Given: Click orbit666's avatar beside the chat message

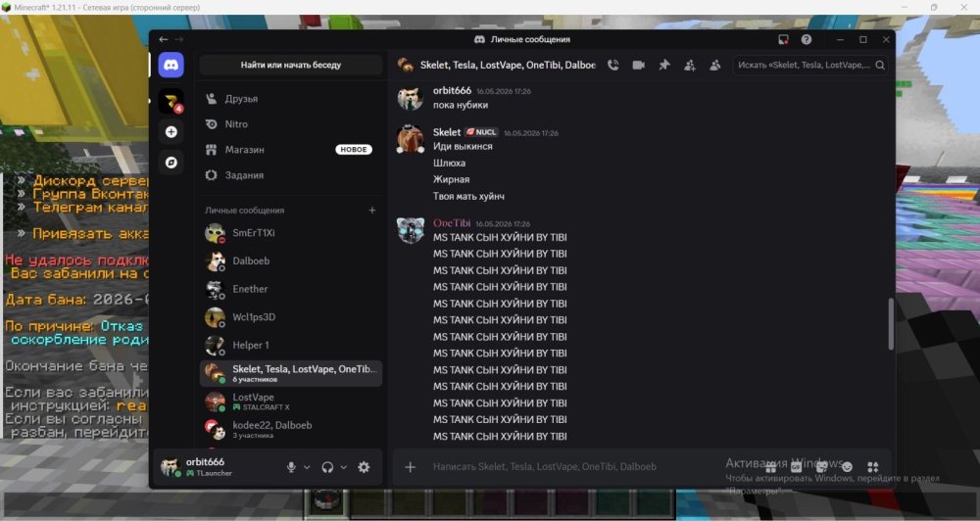Looking at the screenshot, I should pyautogui.click(x=411, y=98).
